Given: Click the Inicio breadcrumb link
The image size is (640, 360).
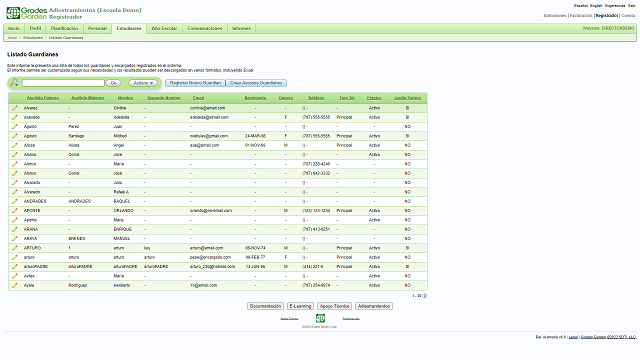Looking at the screenshot, I should click(x=13, y=38).
